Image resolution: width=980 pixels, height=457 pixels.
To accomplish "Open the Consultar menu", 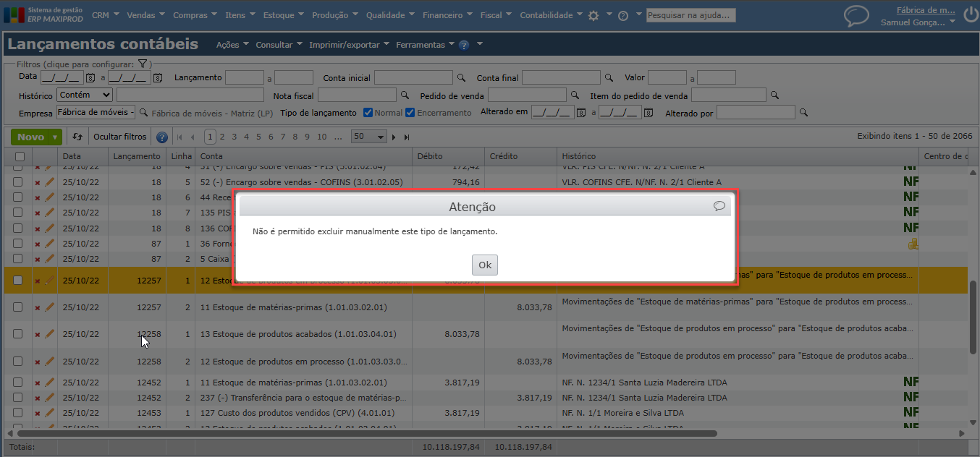I will click(279, 45).
